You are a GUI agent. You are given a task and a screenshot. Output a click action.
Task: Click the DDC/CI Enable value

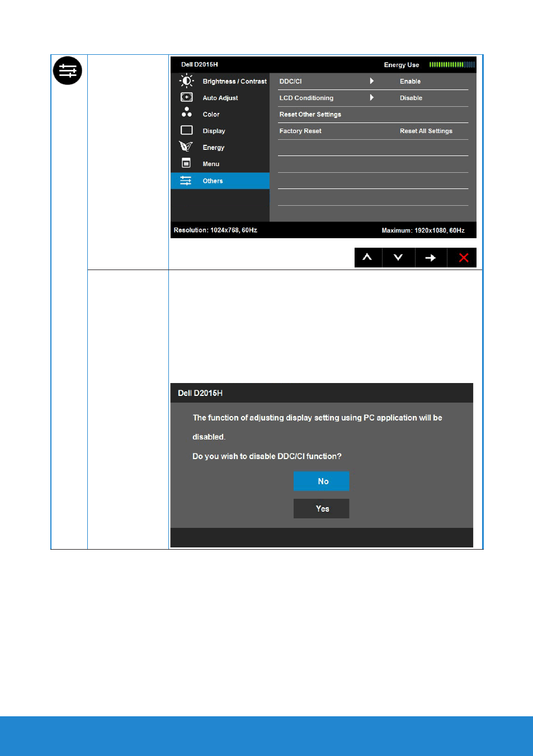[410, 82]
